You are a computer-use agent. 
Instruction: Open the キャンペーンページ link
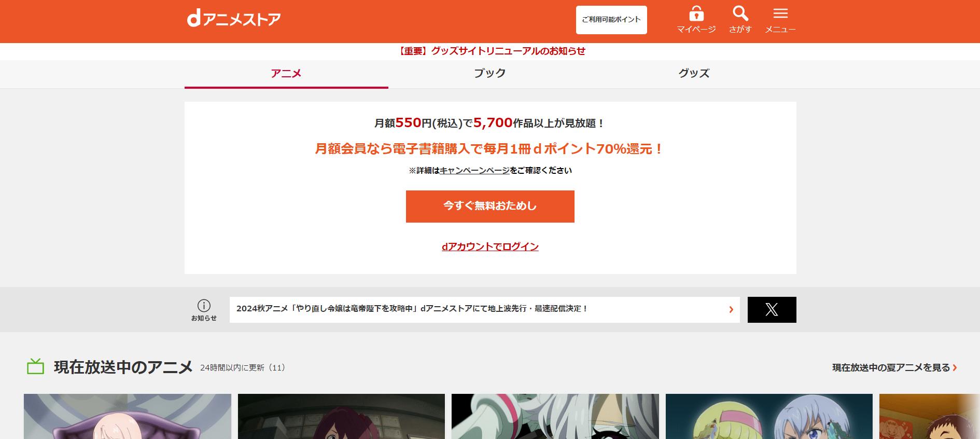click(474, 170)
